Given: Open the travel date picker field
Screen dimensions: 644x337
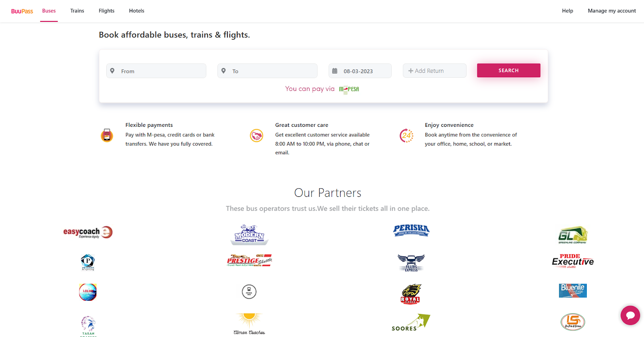Looking at the screenshot, I should coord(360,71).
